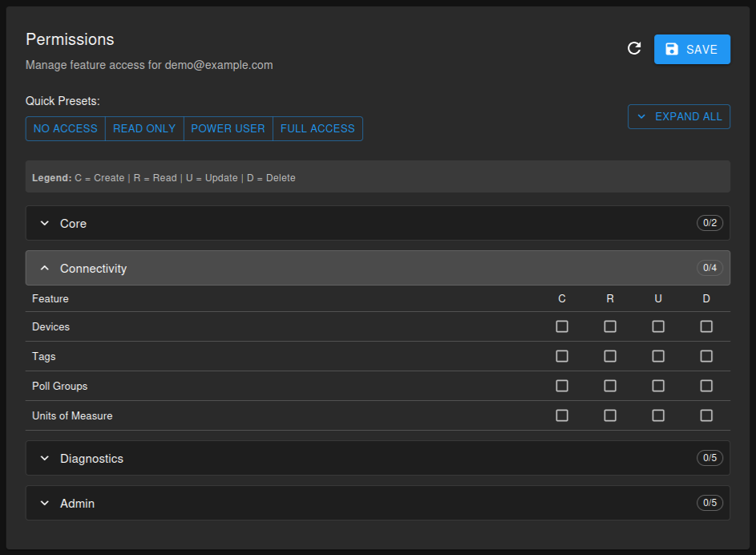756x555 pixels.
Task: Click the refresh permissions icon
Action: pyautogui.click(x=634, y=49)
